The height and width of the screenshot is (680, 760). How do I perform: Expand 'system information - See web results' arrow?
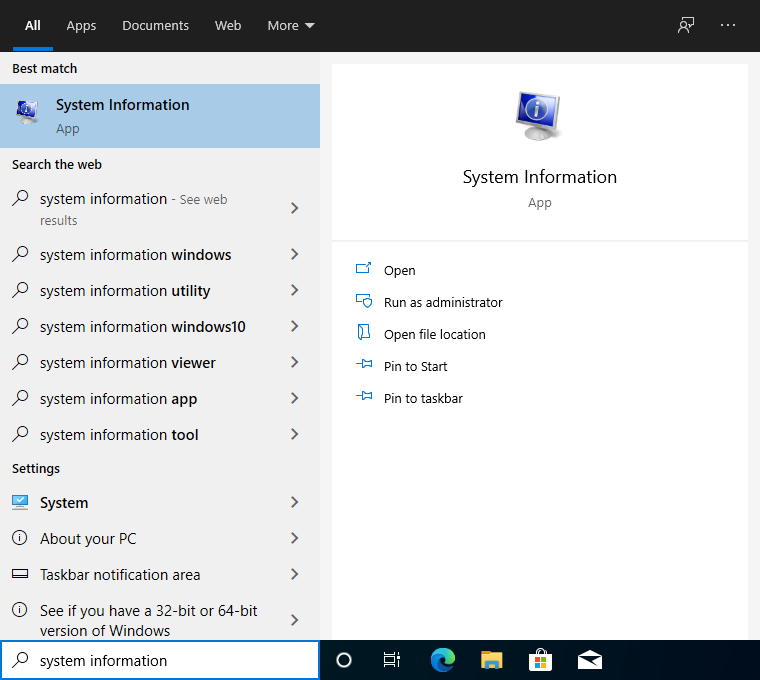(294, 208)
